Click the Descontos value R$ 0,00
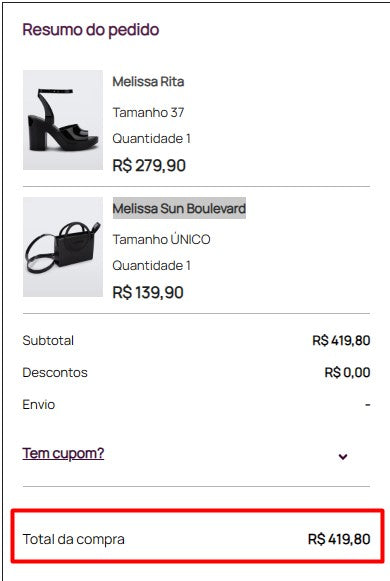The width and height of the screenshot is (390, 581). click(x=347, y=372)
